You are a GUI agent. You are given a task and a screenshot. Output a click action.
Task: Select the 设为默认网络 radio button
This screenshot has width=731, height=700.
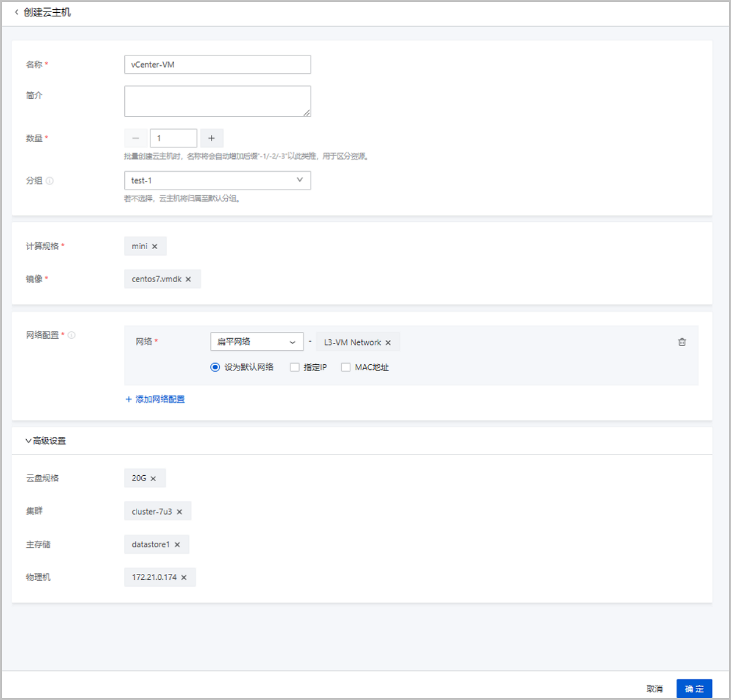(215, 367)
